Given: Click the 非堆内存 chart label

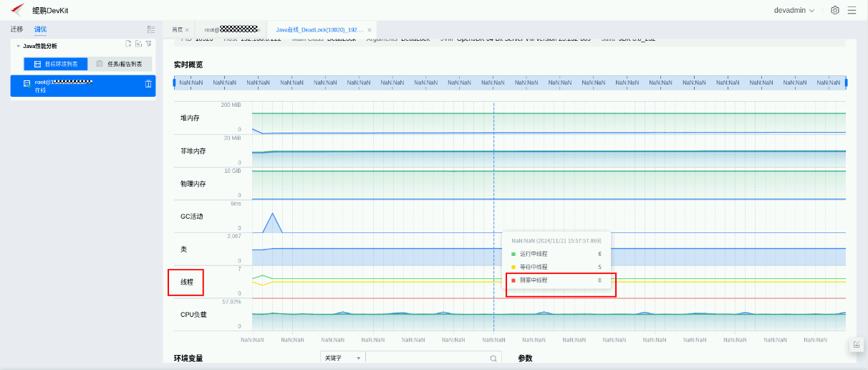Looking at the screenshot, I should tap(193, 151).
